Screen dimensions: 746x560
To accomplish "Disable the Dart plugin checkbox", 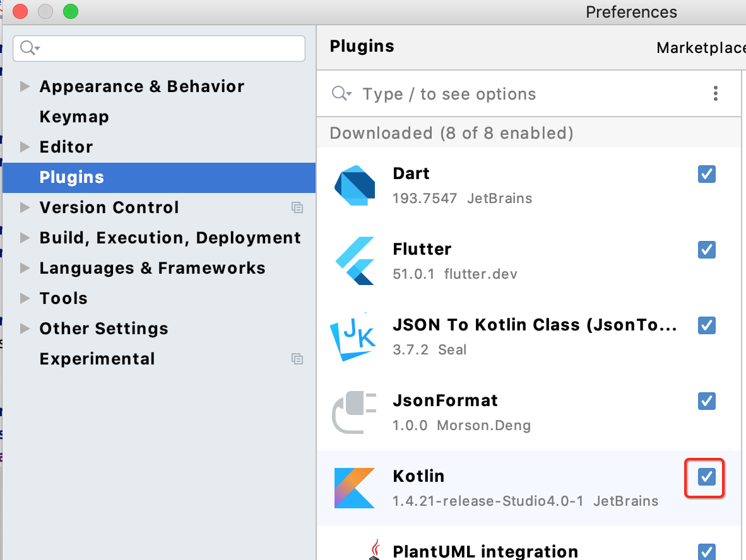I will coord(707,174).
